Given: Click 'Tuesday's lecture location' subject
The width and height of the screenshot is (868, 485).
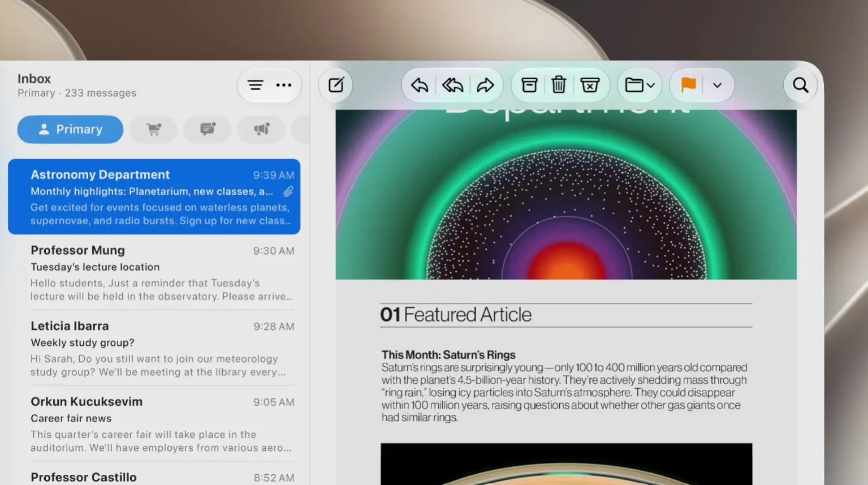Looking at the screenshot, I should pyautogui.click(x=95, y=267).
